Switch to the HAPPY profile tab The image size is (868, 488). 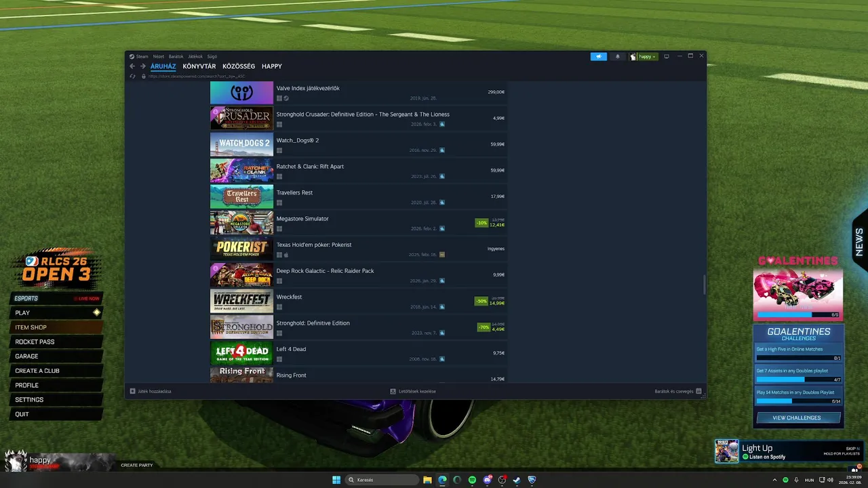(x=272, y=66)
